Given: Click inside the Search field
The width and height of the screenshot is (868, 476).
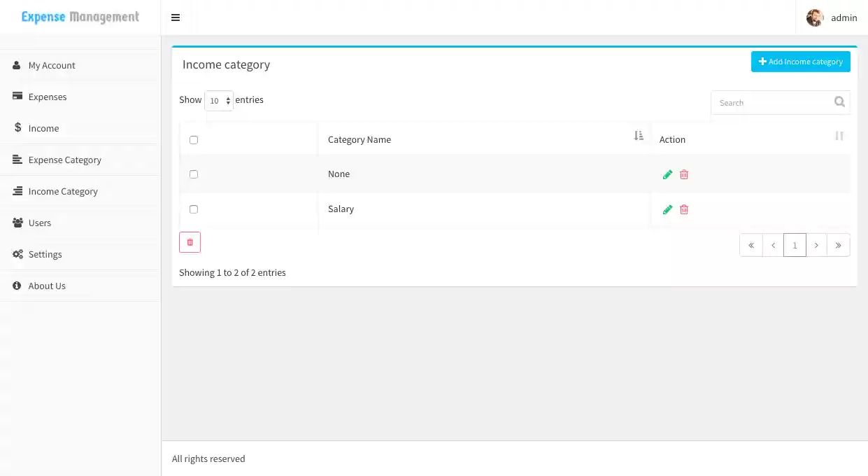Looking at the screenshot, I should point(769,102).
